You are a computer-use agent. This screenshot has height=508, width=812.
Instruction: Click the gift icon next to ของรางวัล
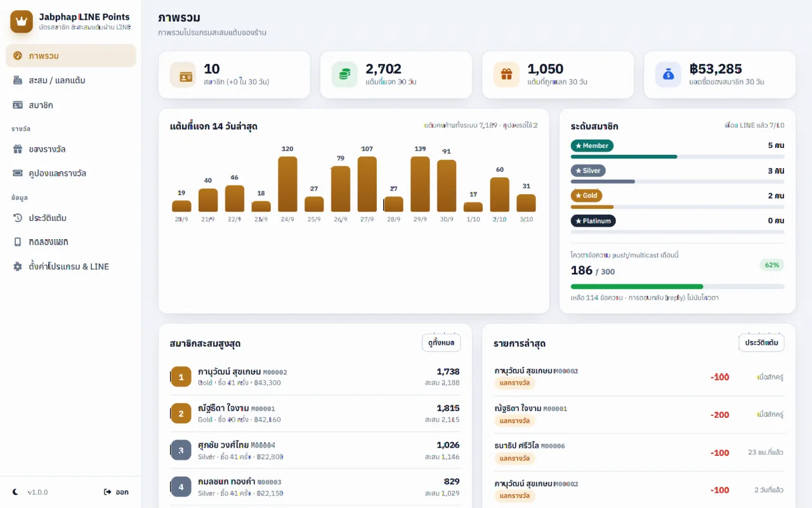click(x=18, y=149)
